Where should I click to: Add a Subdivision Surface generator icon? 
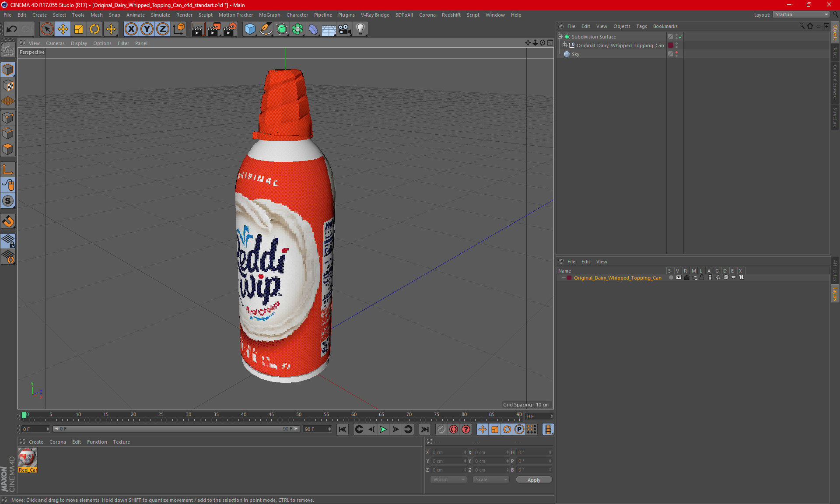tap(282, 29)
